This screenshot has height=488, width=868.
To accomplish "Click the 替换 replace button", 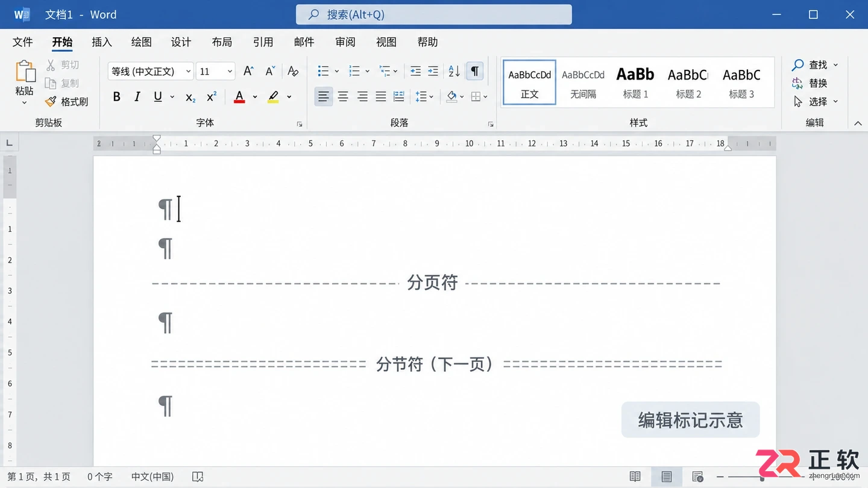I will [810, 83].
